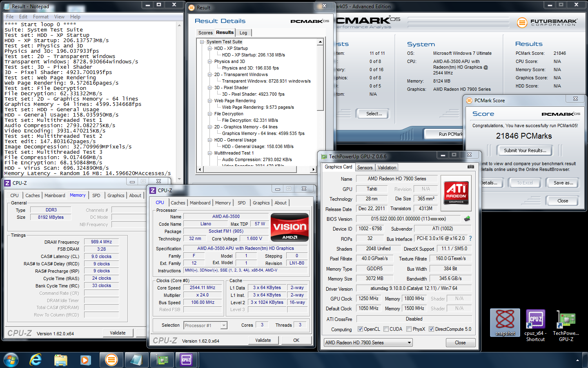Open the AMD Radeon HD 7900 Series dropdown
This screenshot has height=368, width=588.
368,343
